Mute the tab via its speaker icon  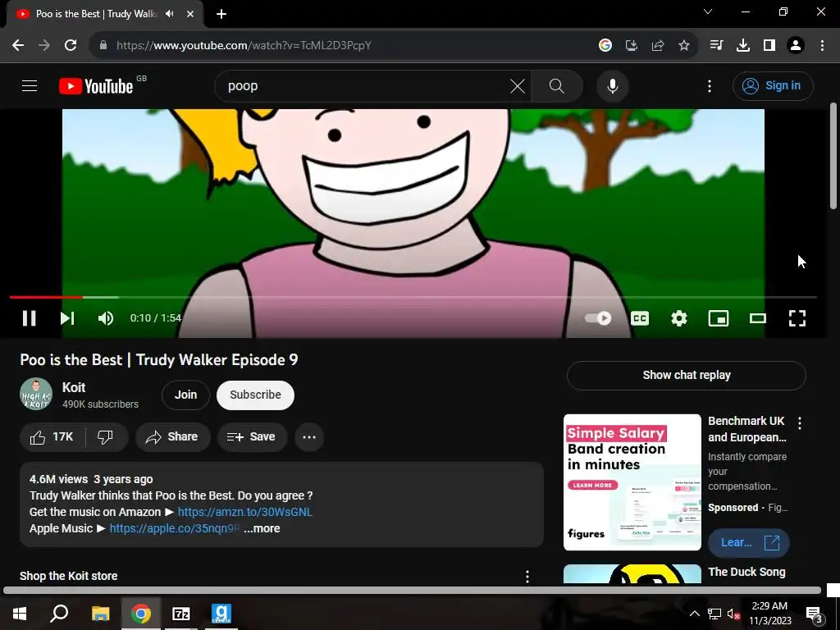(170, 14)
